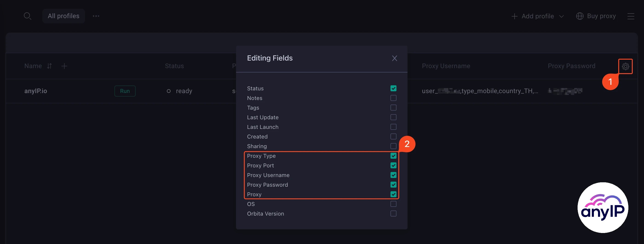
Task: Run the anyIP.io profile
Action: (125, 91)
